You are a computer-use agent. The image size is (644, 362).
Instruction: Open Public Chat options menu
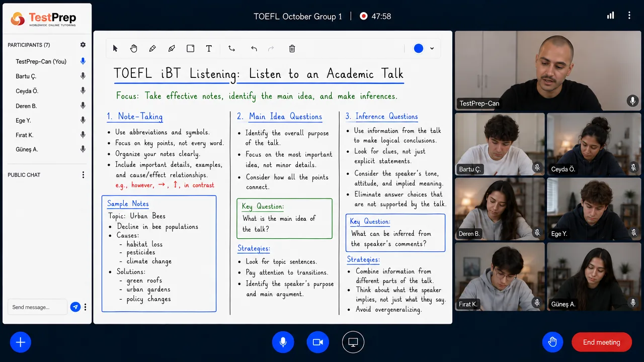coord(83,175)
